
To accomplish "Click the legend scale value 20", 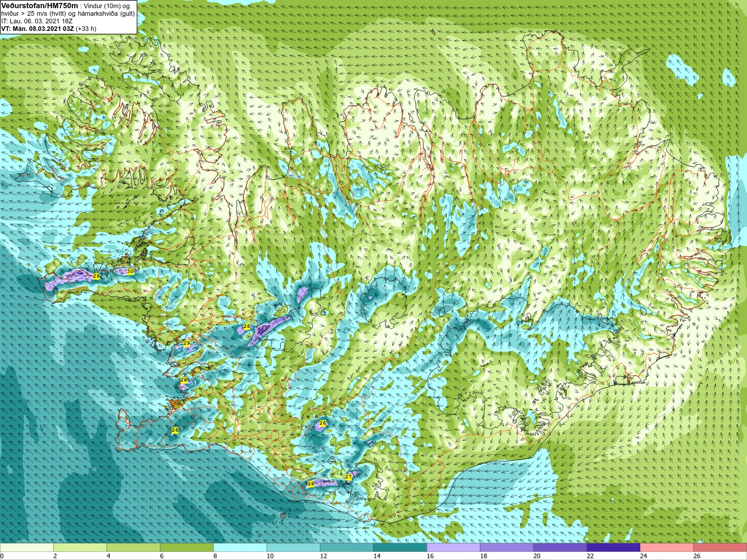I will coord(537,556).
